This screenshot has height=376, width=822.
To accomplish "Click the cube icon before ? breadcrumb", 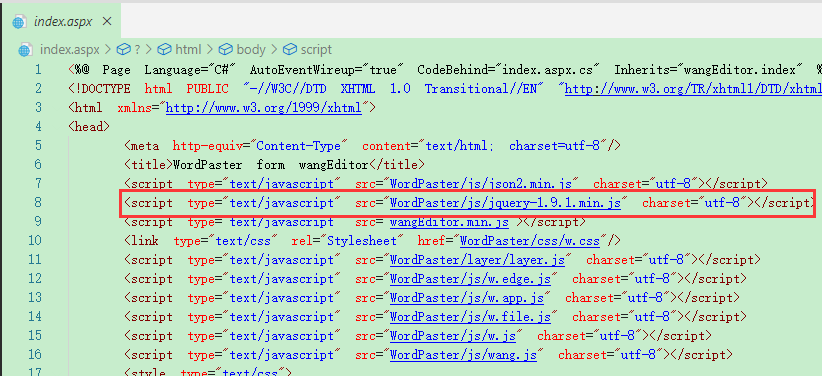I will (x=123, y=50).
